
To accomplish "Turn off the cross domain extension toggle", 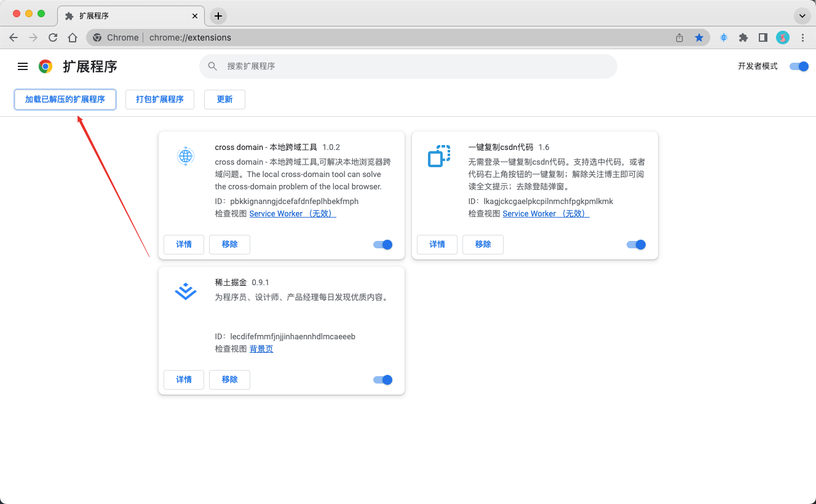I will coord(382,244).
